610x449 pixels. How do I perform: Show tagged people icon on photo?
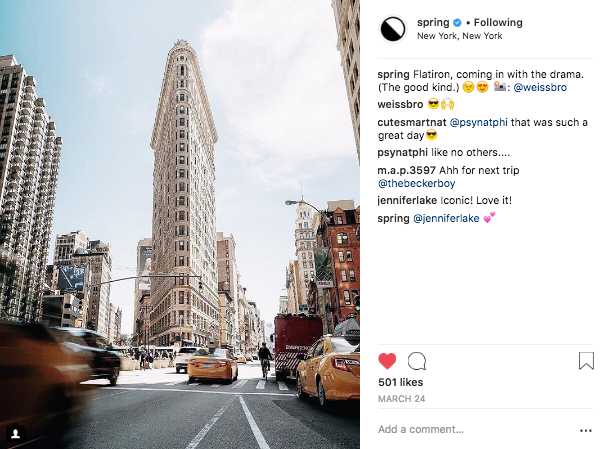pos(16,433)
